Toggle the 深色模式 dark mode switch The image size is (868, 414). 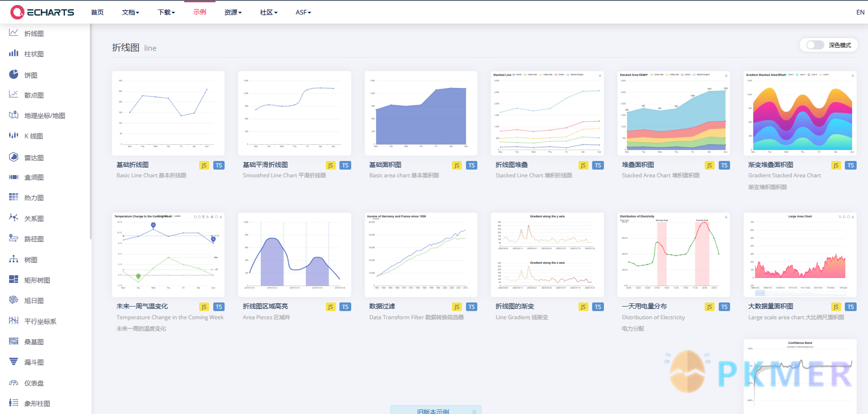[x=815, y=45]
